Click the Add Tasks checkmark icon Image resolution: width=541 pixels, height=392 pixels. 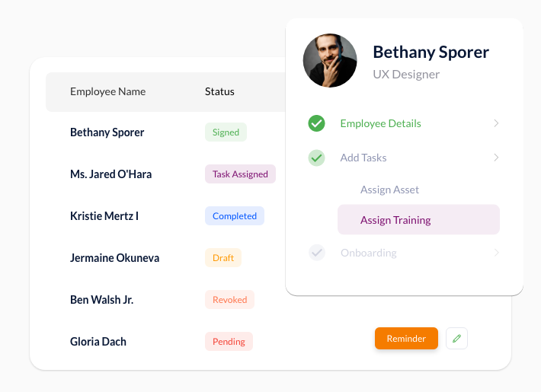coord(316,158)
